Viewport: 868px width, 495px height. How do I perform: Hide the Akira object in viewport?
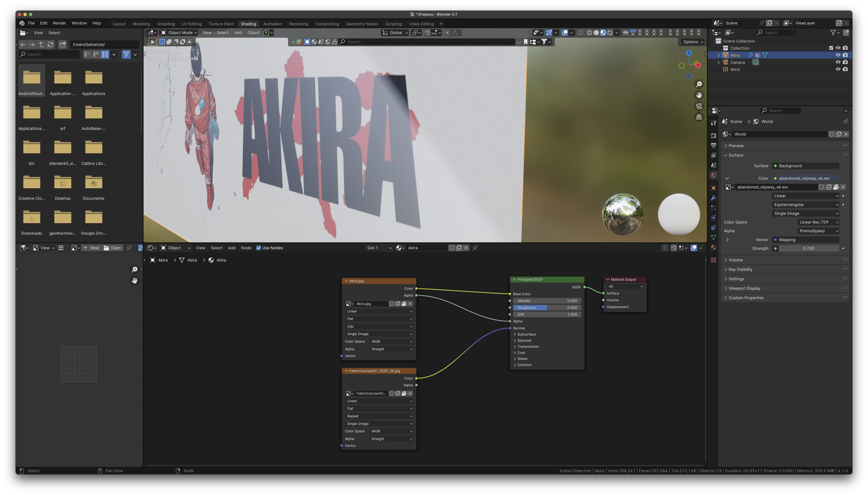coord(838,55)
